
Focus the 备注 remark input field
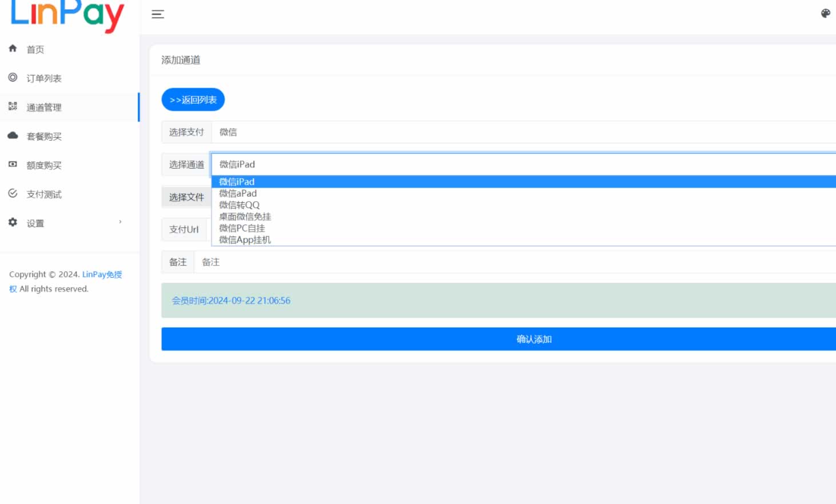coord(515,262)
